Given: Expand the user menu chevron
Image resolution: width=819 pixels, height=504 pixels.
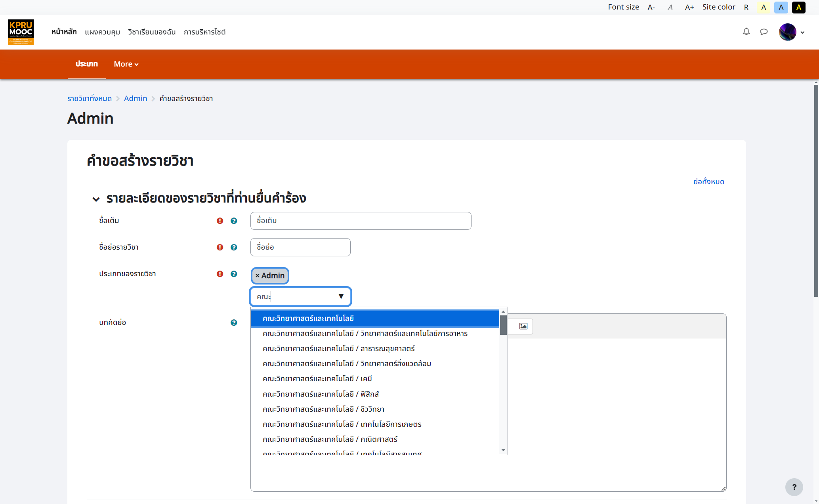Looking at the screenshot, I should [802, 33].
